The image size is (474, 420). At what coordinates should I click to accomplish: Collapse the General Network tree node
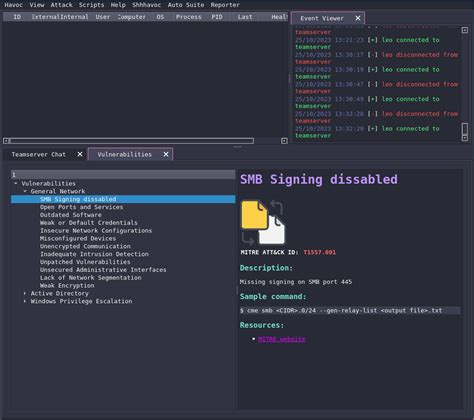click(25, 191)
